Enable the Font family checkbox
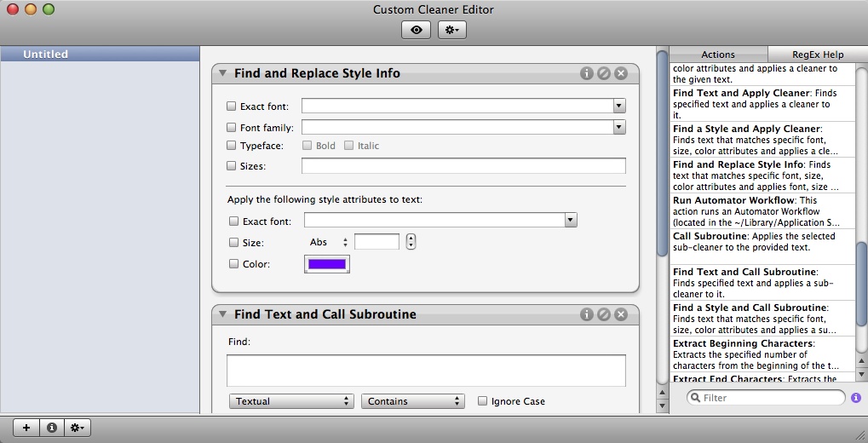The height and width of the screenshot is (443, 868). coord(232,128)
